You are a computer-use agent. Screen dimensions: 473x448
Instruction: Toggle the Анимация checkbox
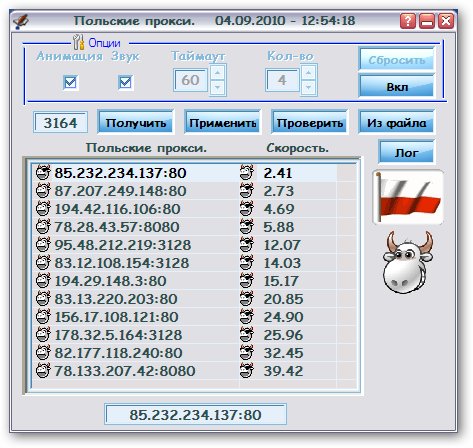click(70, 82)
